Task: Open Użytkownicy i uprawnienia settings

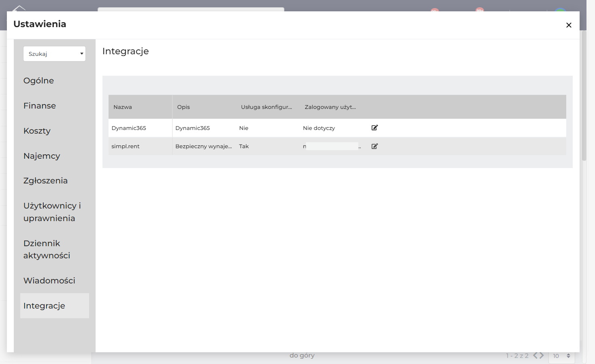Action: 52,212
